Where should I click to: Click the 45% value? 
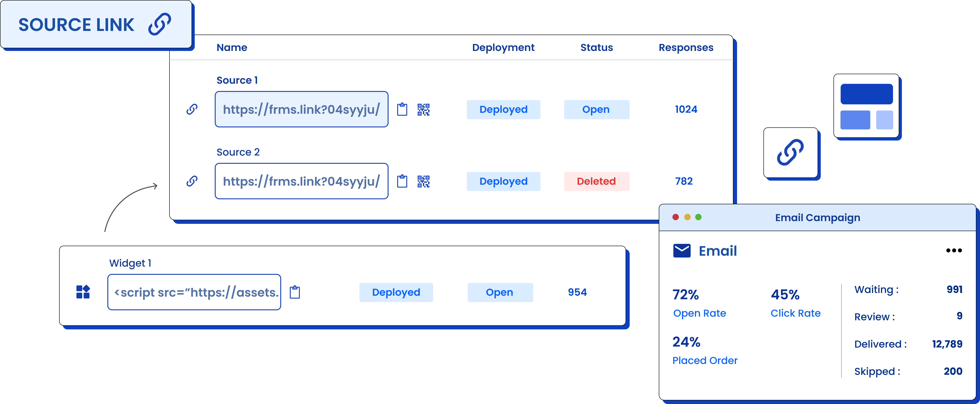coord(785,295)
